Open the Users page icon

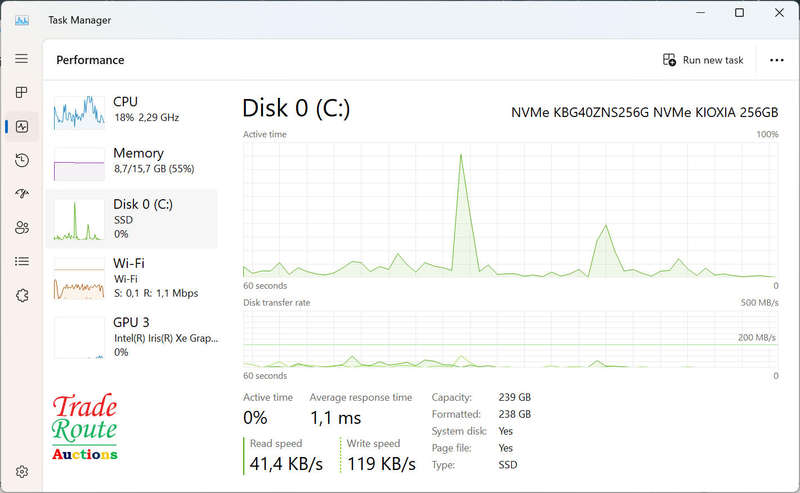pyautogui.click(x=21, y=228)
